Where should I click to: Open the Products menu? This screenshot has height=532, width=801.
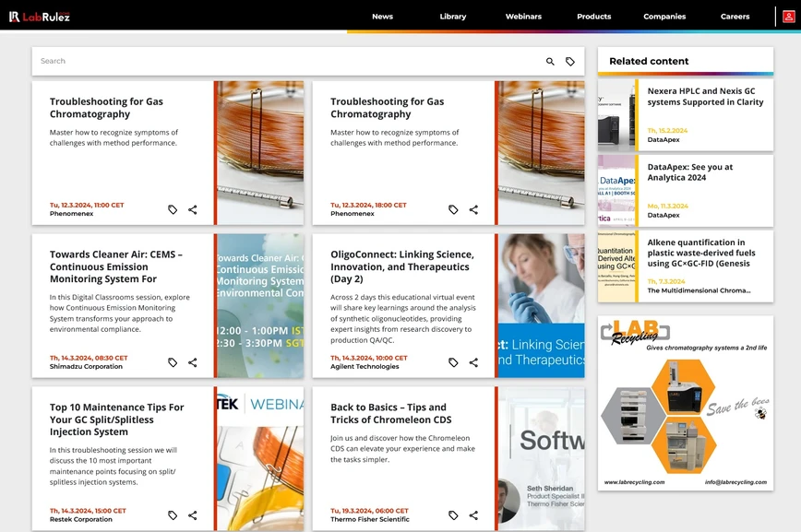point(594,17)
